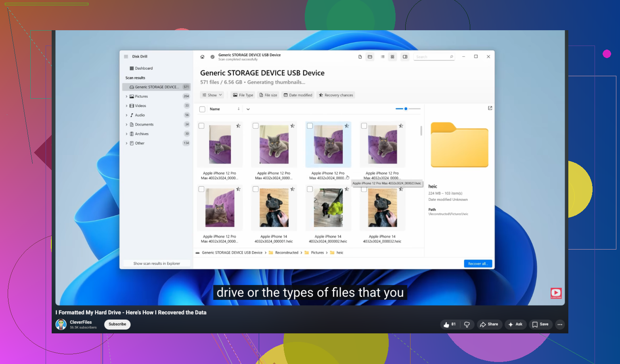The image size is (620, 364).
Task: Tick checkbox for Apple iPhone 14 000002.heic
Action: point(310,189)
